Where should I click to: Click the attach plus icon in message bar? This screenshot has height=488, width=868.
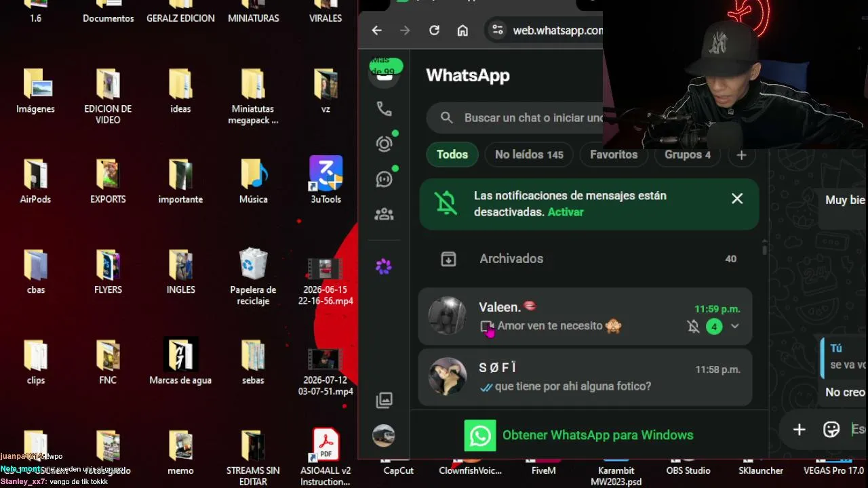800,430
